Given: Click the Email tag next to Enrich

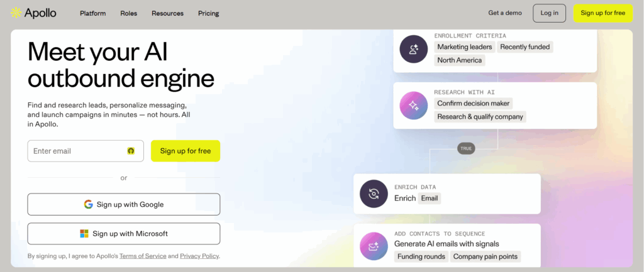Looking at the screenshot, I should click(430, 198).
